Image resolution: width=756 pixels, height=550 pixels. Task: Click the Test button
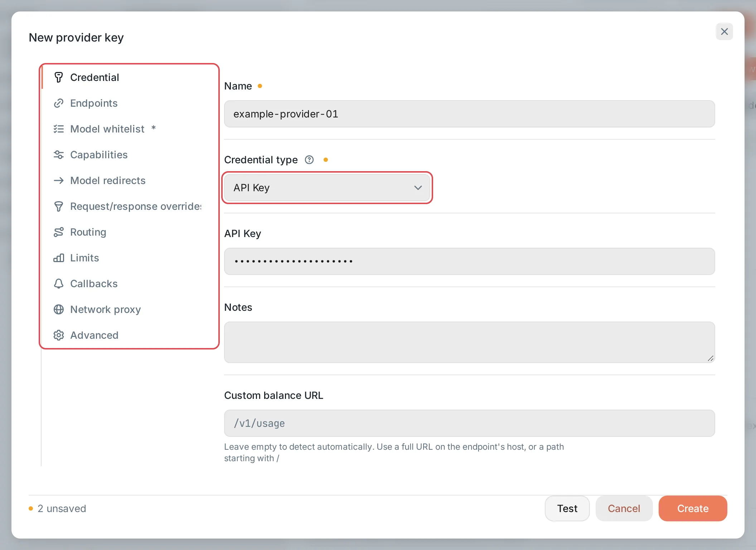coord(567,508)
